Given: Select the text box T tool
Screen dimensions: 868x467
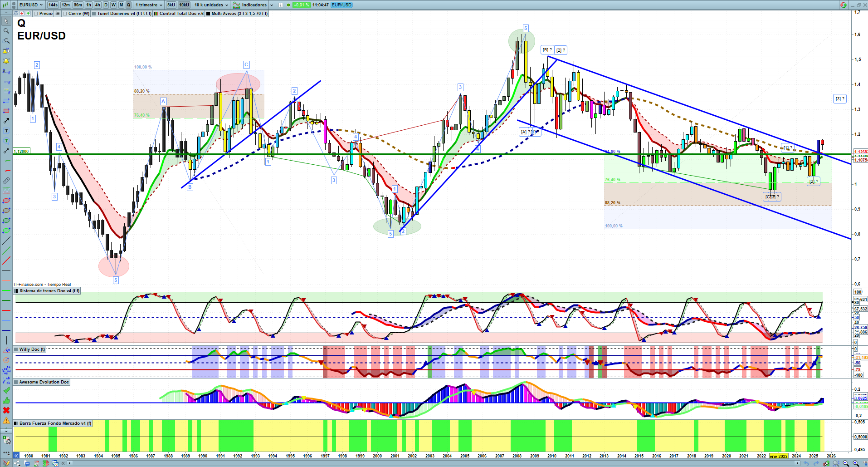Looking at the screenshot, I should point(6,131).
